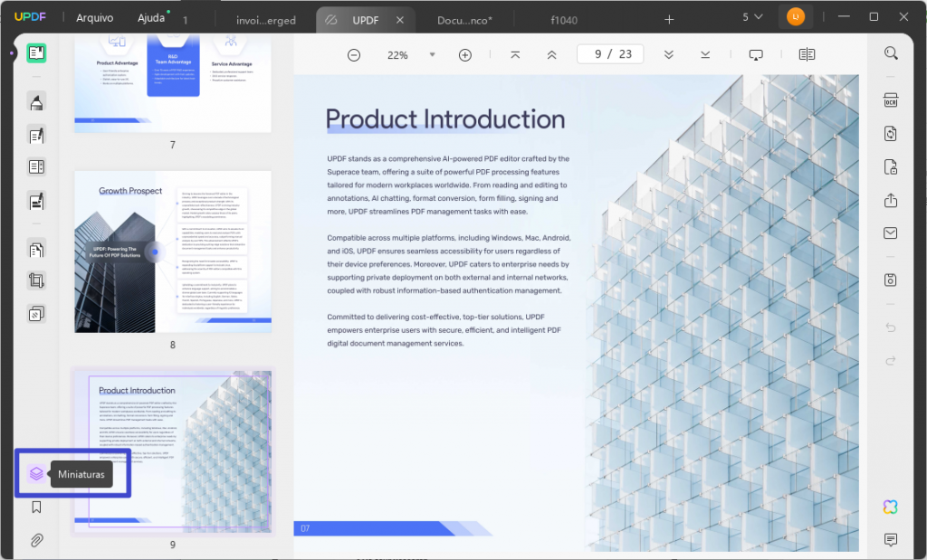Toggle the Miniaturas thumbnail panel
Screen dimensions: 927x560
pyautogui.click(x=36, y=474)
